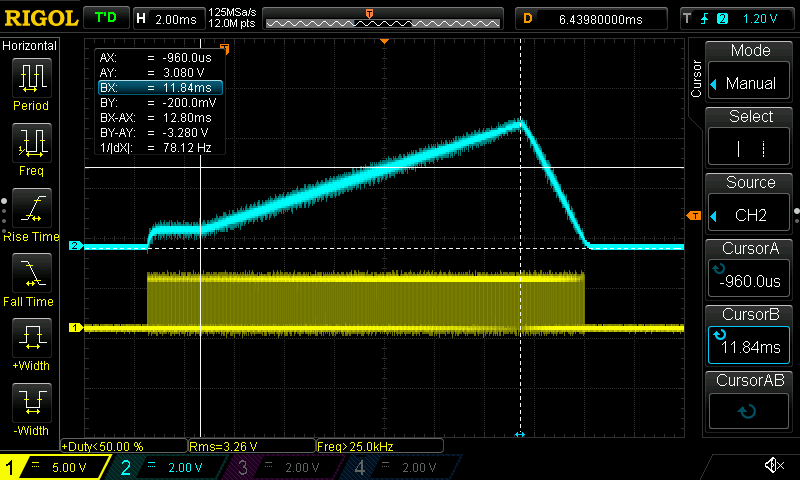The height and width of the screenshot is (480, 800).
Task: Toggle channel 3 tab
Action: (282, 467)
